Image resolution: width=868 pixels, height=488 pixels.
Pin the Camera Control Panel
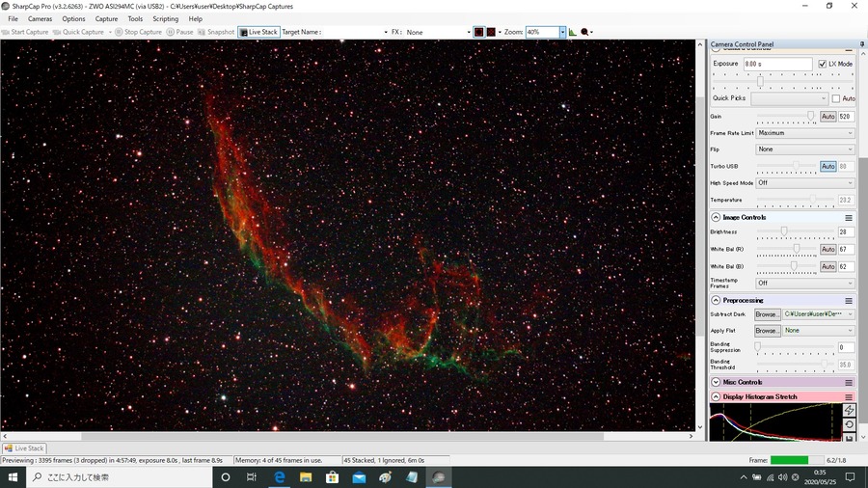[862, 43]
